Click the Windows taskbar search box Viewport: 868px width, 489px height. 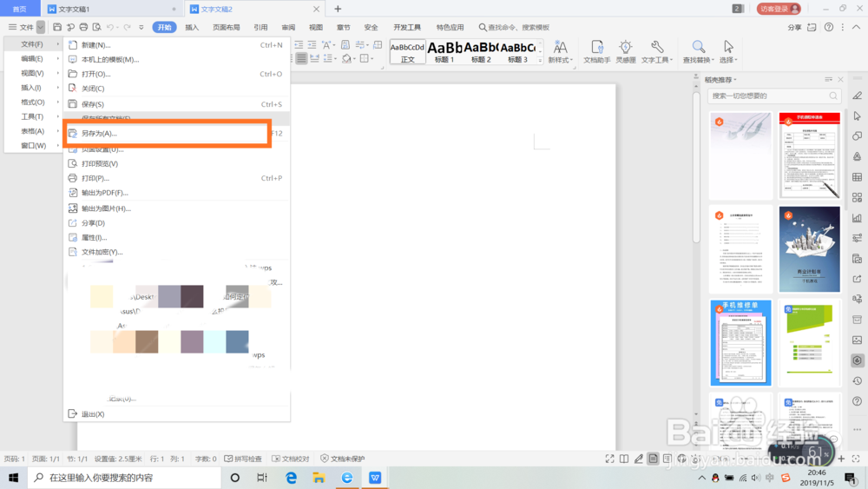pyautogui.click(x=123, y=478)
